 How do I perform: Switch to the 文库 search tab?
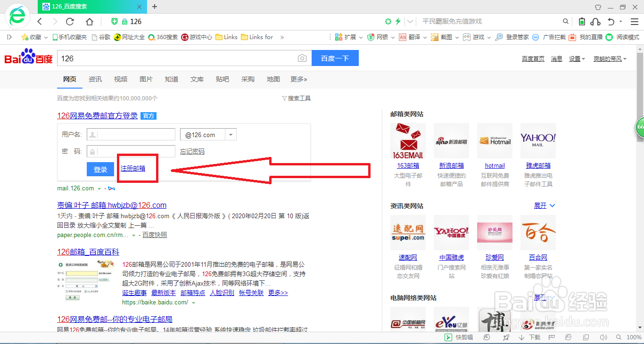click(197, 79)
